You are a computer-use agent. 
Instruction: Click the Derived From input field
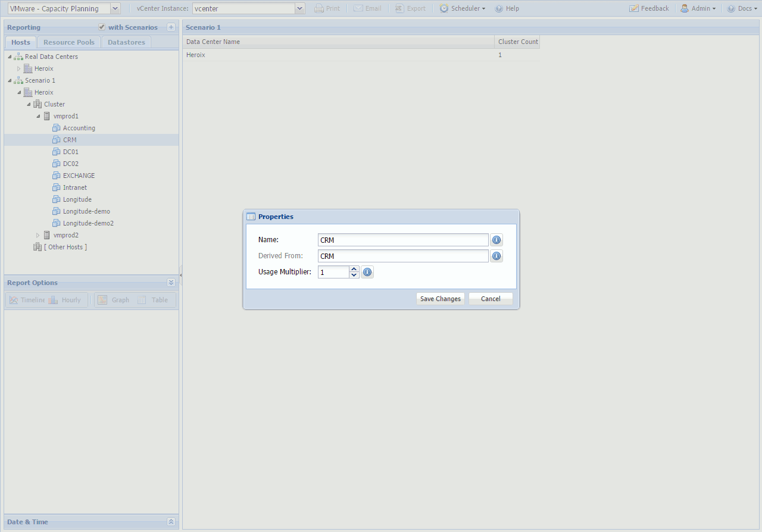tap(403, 256)
